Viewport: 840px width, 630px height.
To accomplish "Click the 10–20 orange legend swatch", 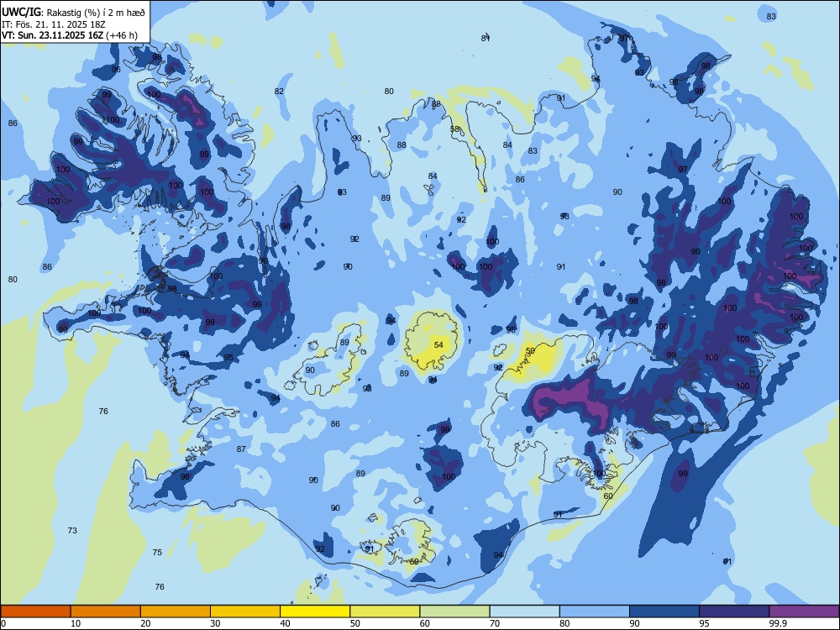I will 106,612.
